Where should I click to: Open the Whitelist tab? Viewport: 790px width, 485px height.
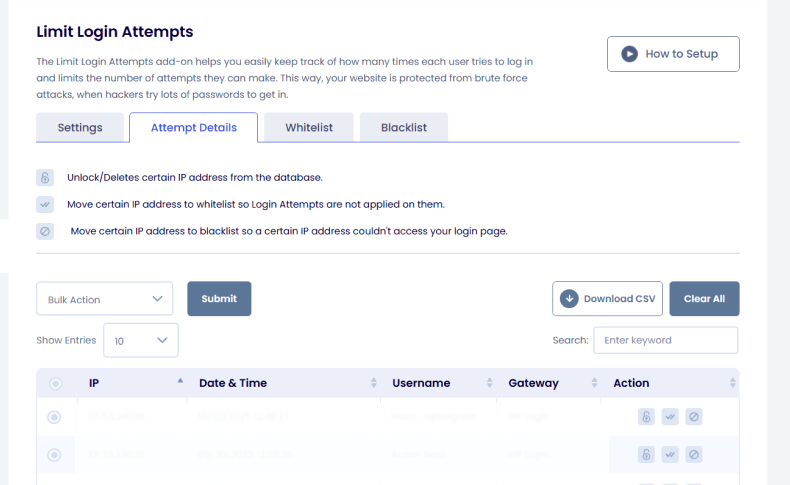click(x=308, y=128)
